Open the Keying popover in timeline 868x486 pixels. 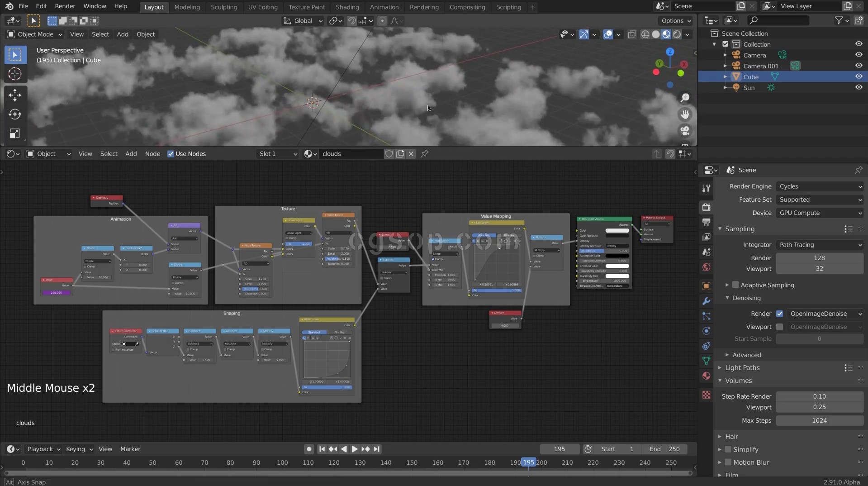point(79,449)
